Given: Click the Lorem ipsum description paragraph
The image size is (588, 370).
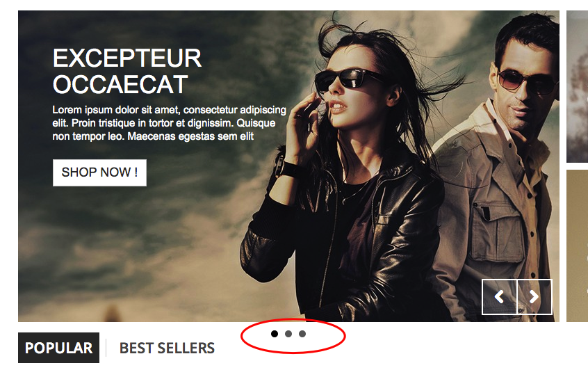Looking at the screenshot, I should tap(169, 123).
